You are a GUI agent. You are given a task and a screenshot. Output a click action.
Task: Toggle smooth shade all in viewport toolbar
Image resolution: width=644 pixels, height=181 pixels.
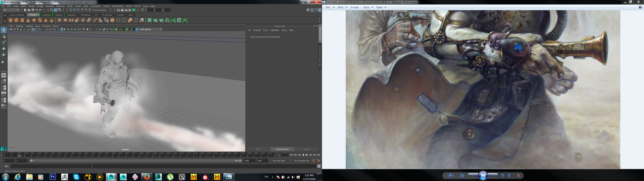pos(62,29)
